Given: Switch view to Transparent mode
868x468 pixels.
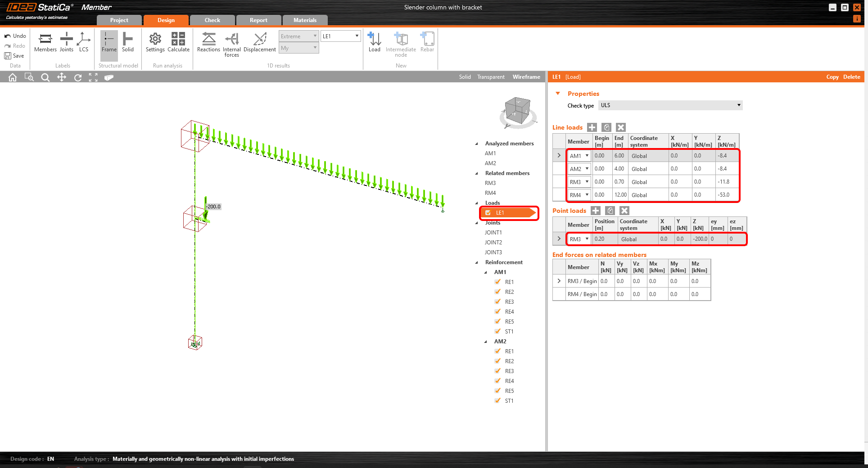Looking at the screenshot, I should (491, 77).
